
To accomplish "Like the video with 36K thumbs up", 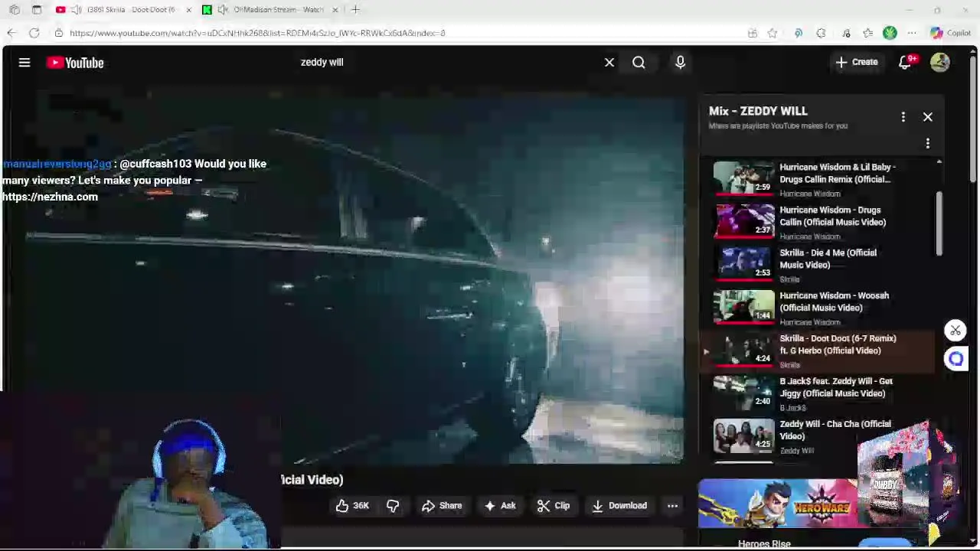I will [352, 506].
